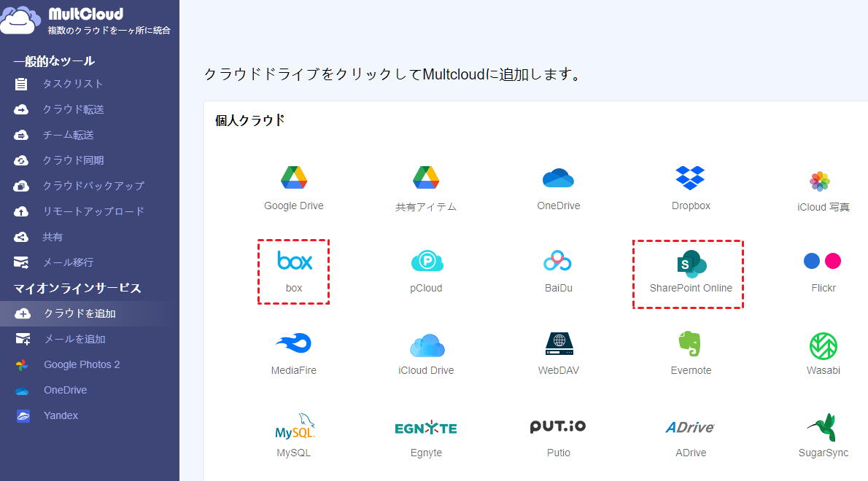Viewport: 868px width, 481px height.
Task: Choose the 共有アイテム shared items icon
Action: point(426,178)
